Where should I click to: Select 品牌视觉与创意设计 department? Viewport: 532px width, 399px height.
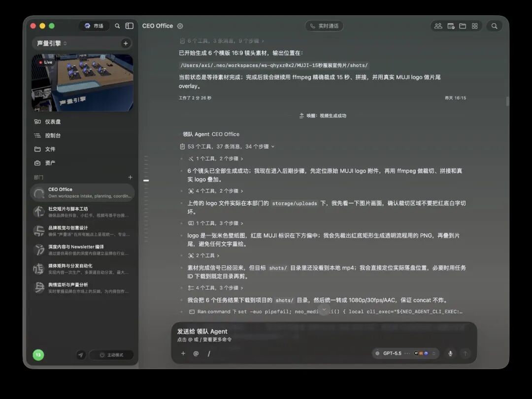click(x=82, y=230)
